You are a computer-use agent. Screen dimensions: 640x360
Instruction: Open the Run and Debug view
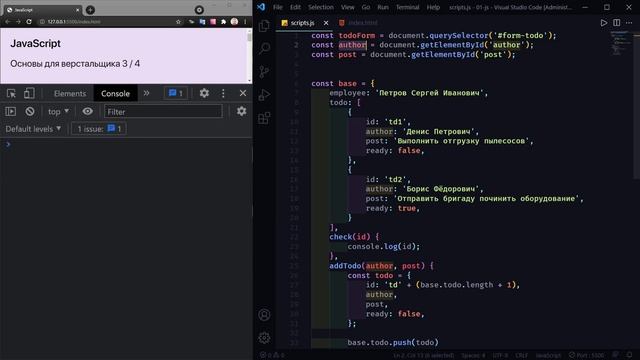[264, 95]
